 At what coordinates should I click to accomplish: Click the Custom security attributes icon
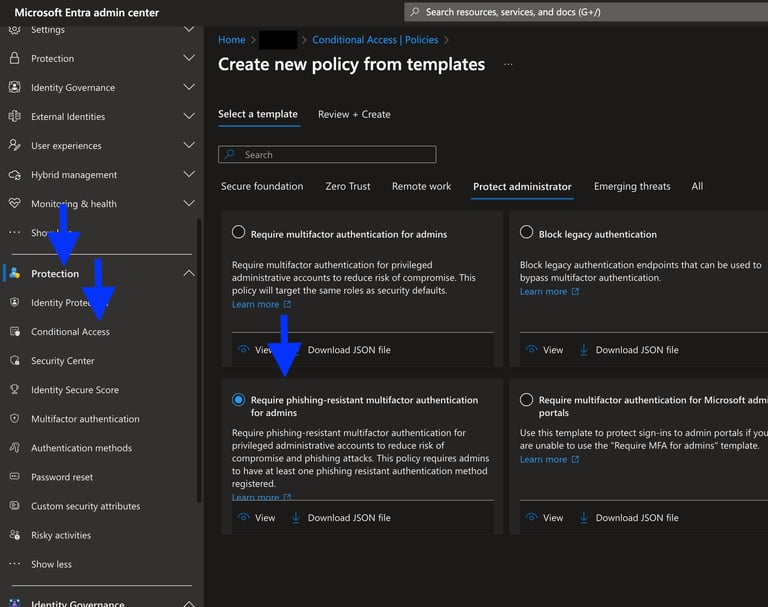[x=15, y=505]
